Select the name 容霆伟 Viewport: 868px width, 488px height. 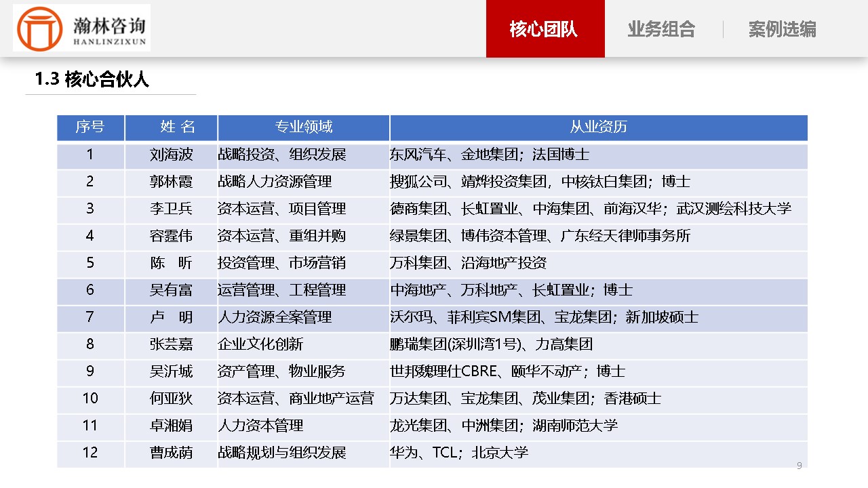(171, 236)
